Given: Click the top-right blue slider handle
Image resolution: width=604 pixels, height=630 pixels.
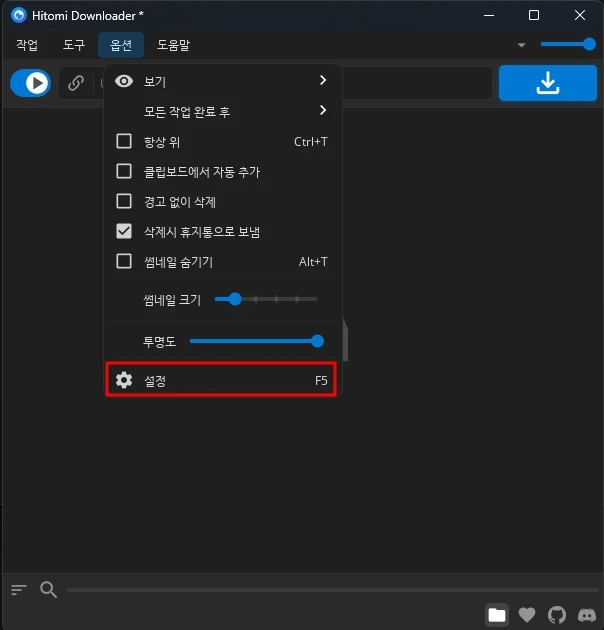Looking at the screenshot, I should click(590, 44).
